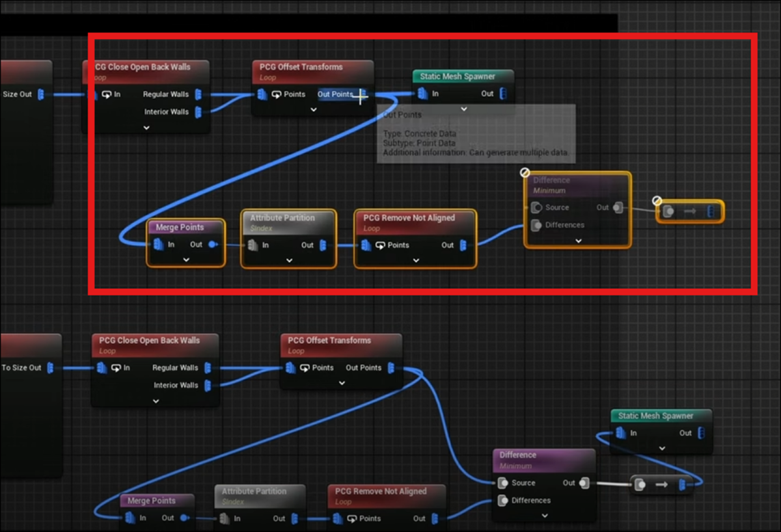Click Out pin of lower Difference node
This screenshot has height=532, width=781.
[x=584, y=483]
